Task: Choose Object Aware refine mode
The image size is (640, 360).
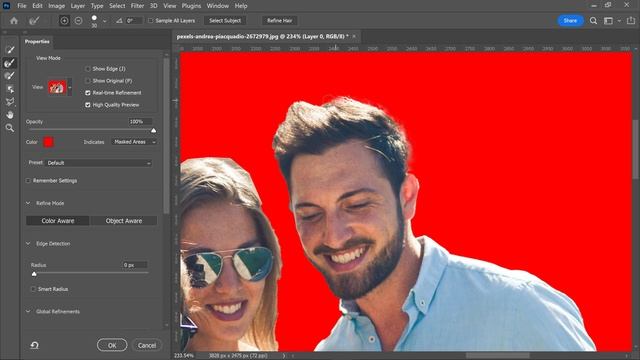Action: [x=124, y=221]
